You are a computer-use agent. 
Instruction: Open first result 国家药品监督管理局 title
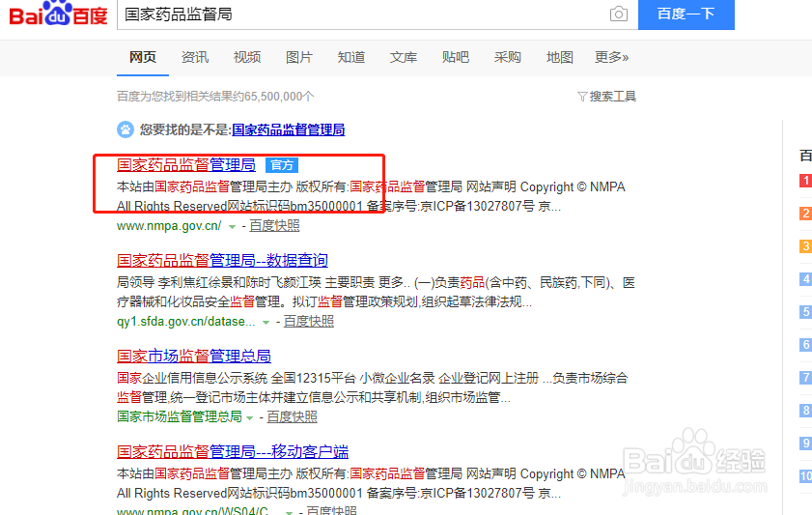tap(186, 165)
